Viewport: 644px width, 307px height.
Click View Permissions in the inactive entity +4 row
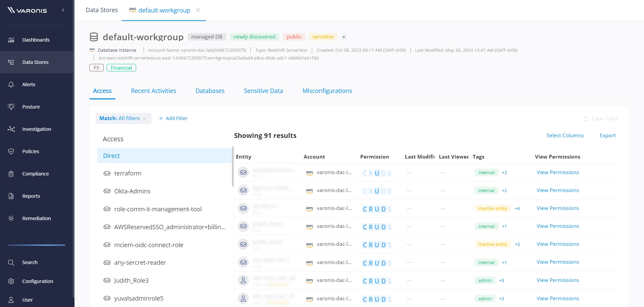[x=558, y=208]
